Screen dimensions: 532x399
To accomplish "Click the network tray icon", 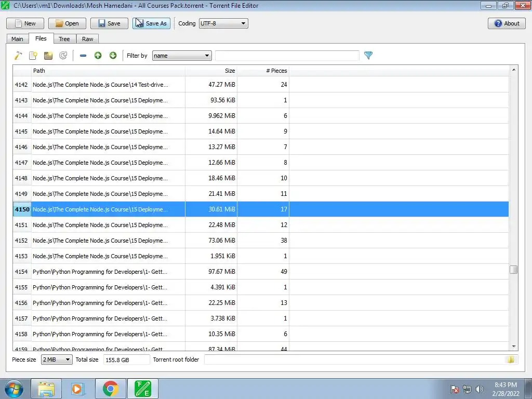I will click(x=467, y=389).
